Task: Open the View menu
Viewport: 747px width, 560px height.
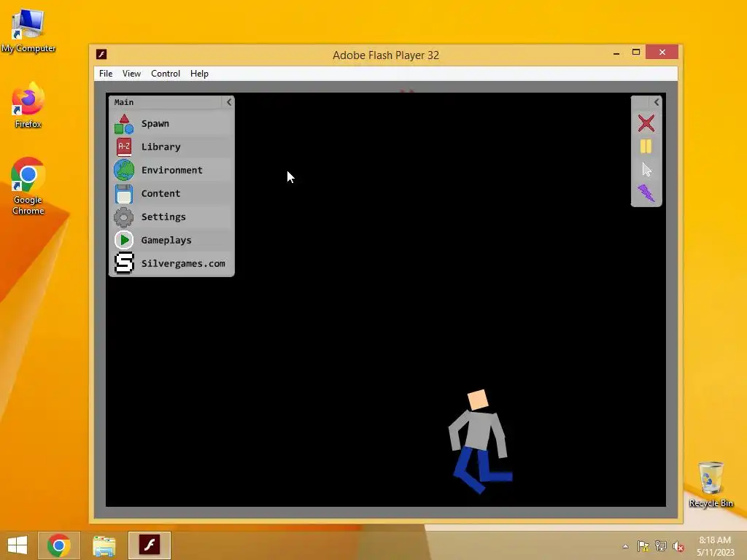Action: tap(131, 74)
